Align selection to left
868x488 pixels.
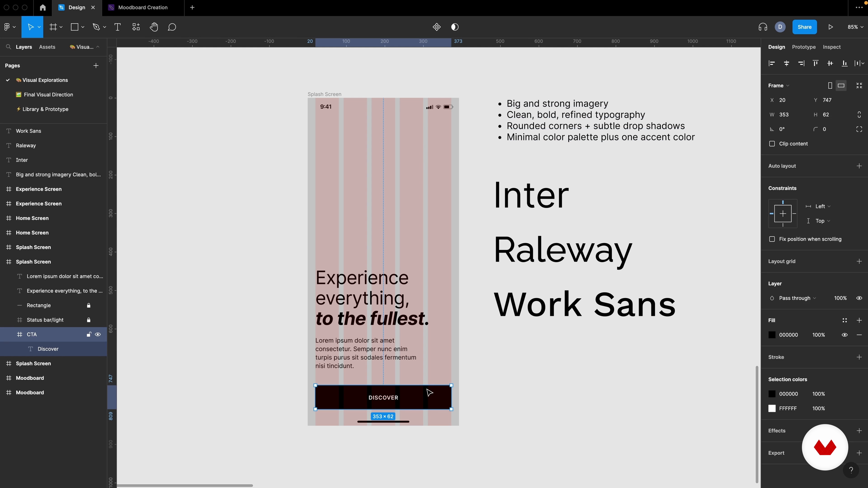click(772, 63)
